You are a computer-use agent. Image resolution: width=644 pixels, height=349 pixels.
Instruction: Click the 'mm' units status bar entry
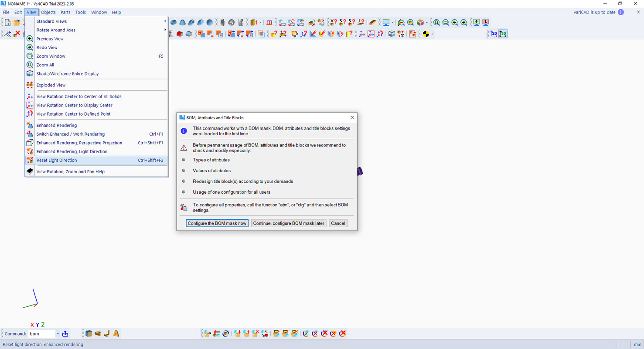(x=637, y=344)
